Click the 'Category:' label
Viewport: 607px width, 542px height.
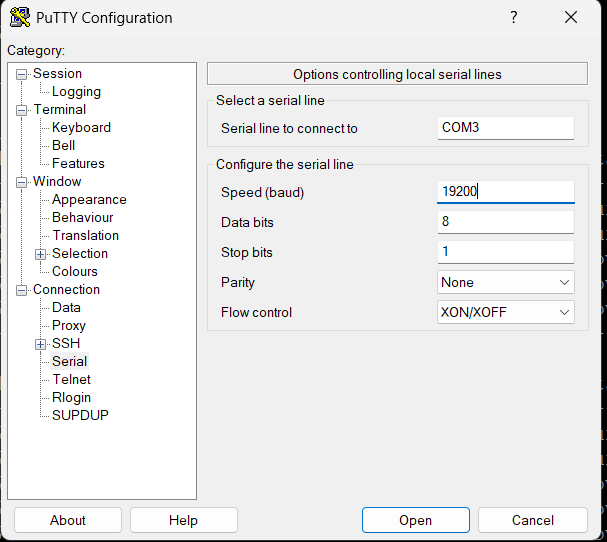point(36,51)
